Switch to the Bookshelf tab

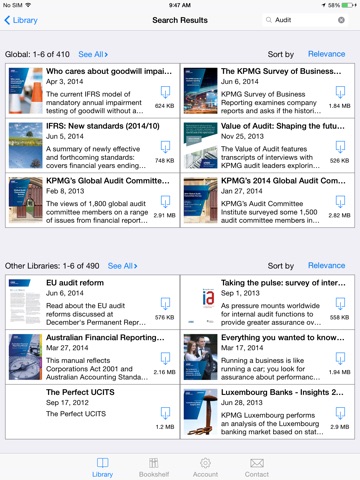pyautogui.click(x=154, y=467)
